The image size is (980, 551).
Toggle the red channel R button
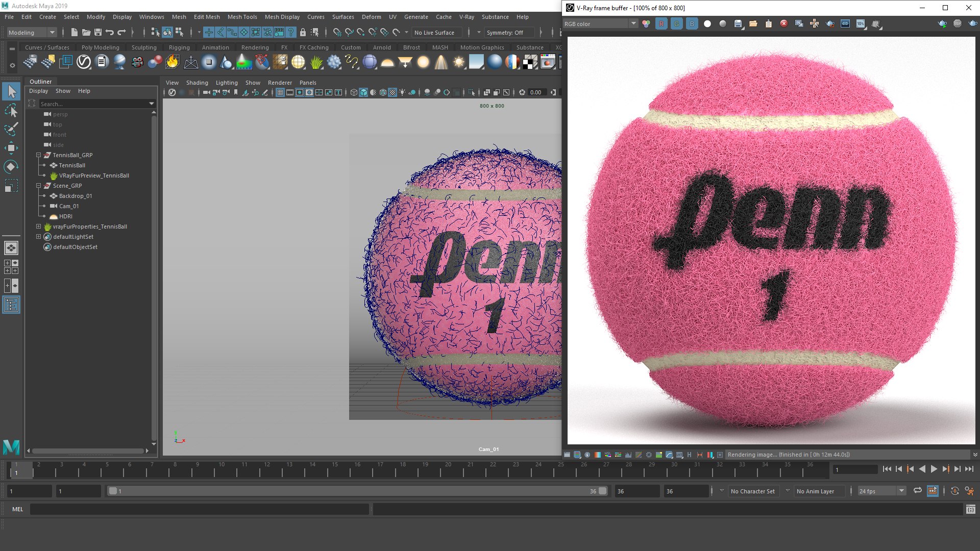tap(661, 23)
